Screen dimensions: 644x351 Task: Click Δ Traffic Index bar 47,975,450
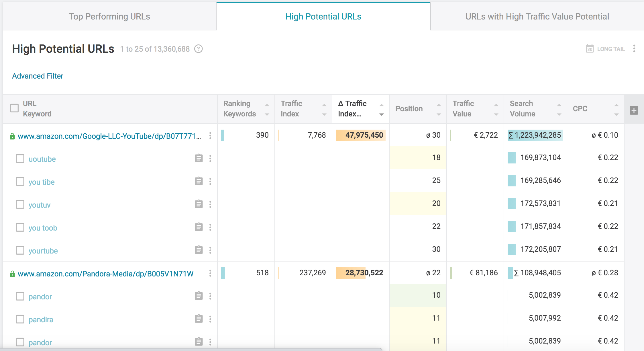click(x=361, y=135)
